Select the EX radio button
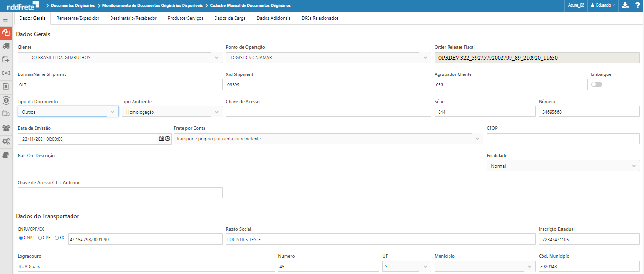 pyautogui.click(x=57, y=238)
